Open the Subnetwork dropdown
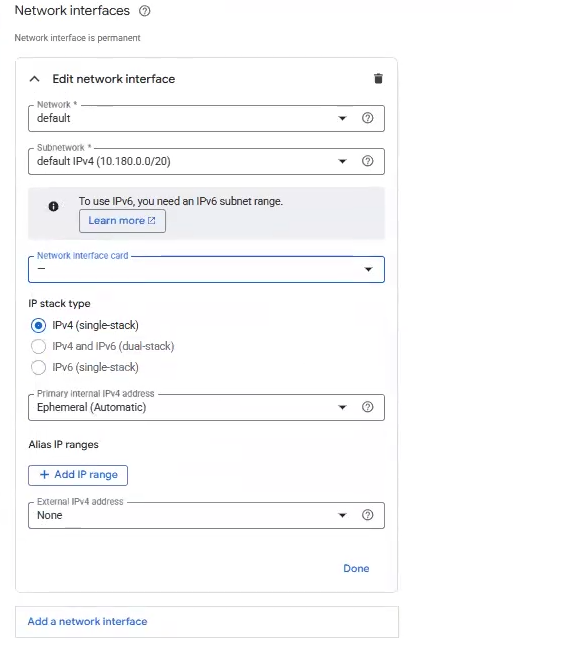Screen dimensions: 562x646 206,162
